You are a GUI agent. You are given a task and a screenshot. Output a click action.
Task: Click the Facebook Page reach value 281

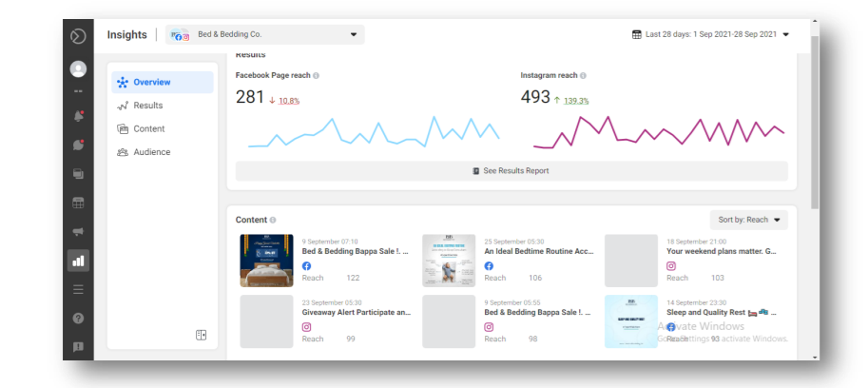[x=250, y=97]
